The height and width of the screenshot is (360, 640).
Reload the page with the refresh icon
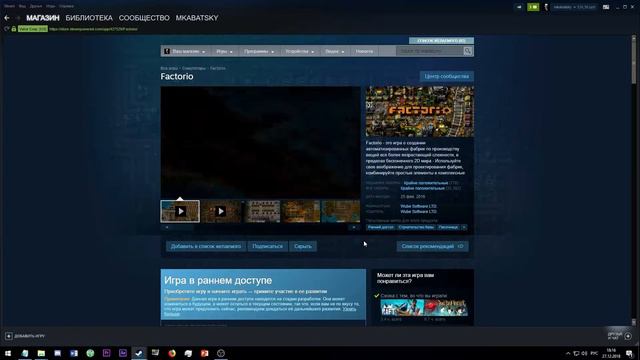point(6,29)
